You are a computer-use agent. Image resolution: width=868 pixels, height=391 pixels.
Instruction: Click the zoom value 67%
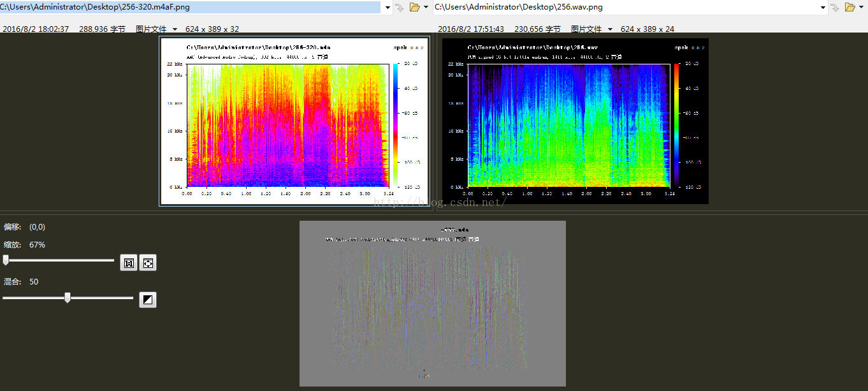pyautogui.click(x=37, y=245)
